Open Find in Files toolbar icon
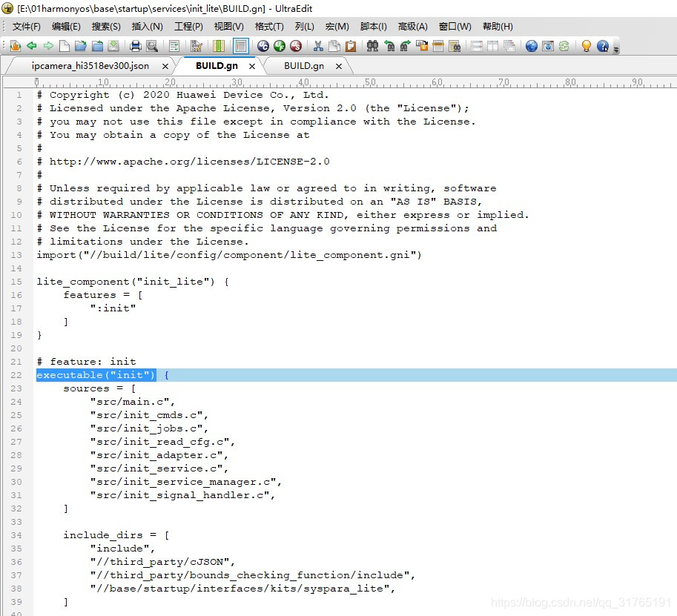 click(455, 45)
